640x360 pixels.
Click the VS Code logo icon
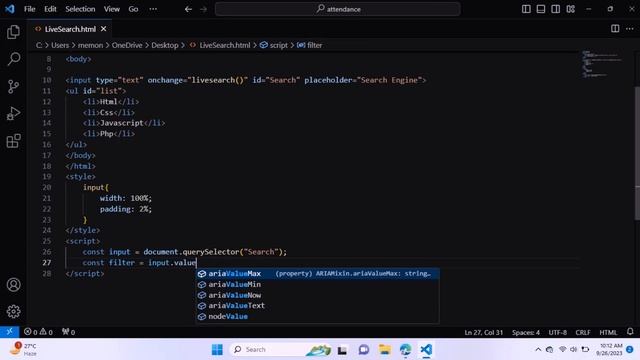pyautogui.click(x=10, y=9)
